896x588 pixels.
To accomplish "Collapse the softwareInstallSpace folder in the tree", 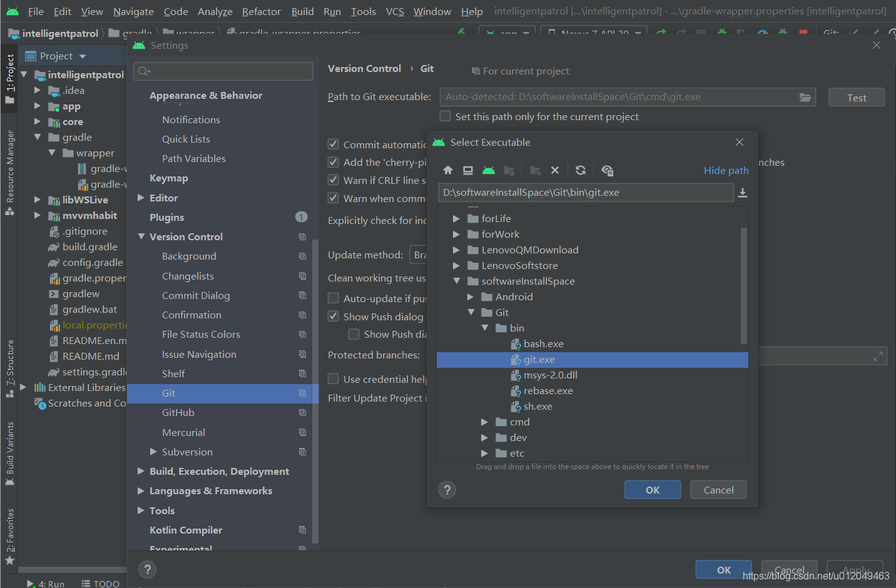I will coord(456,281).
